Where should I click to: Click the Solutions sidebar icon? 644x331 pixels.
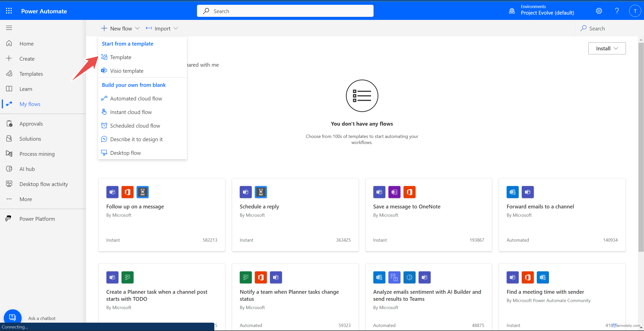click(x=9, y=139)
